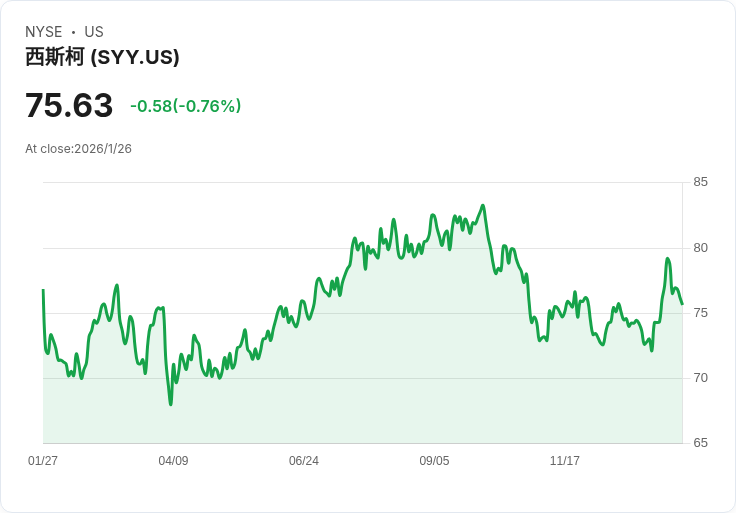Viewport: 736px width, 513px height.
Task: Click the 75 value on the price axis
Action: pos(701,313)
